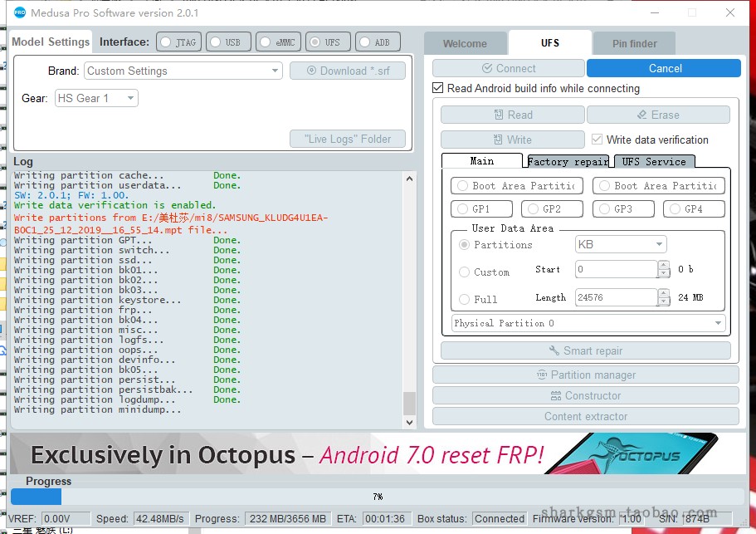Select the USB interface
Image resolution: width=756 pixels, height=534 pixels.
tap(228, 42)
